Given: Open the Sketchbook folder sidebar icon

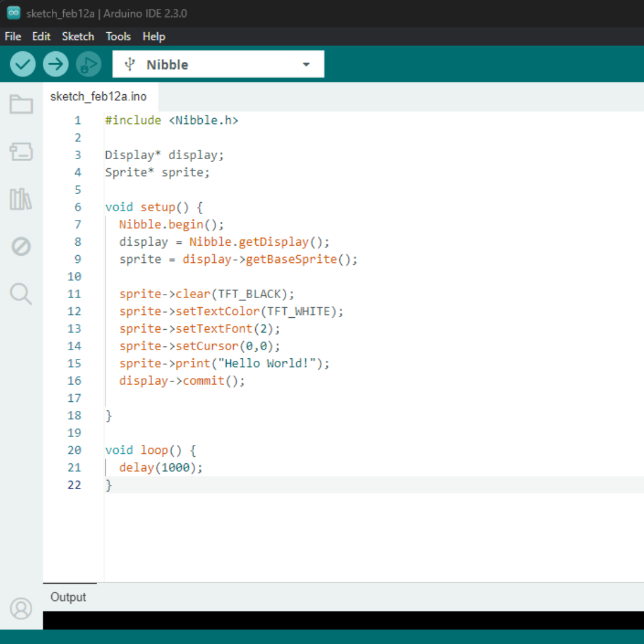Looking at the screenshot, I should click(x=21, y=104).
